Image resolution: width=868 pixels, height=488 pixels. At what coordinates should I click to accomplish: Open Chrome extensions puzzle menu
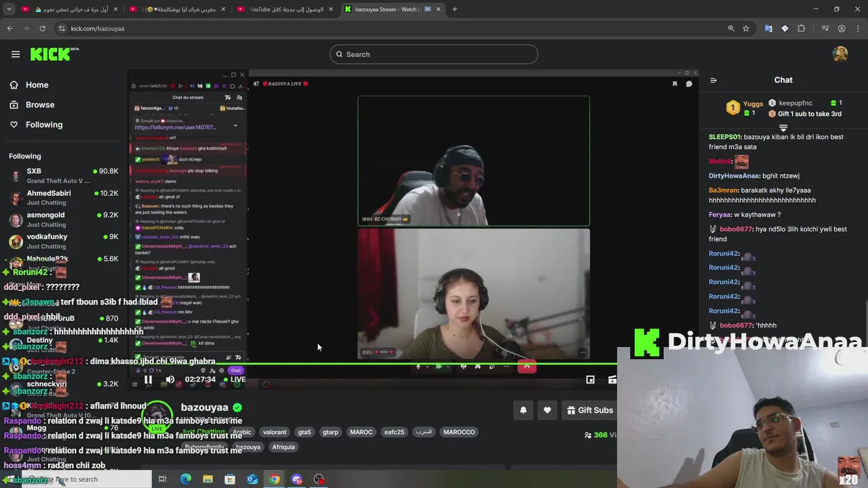tap(802, 28)
